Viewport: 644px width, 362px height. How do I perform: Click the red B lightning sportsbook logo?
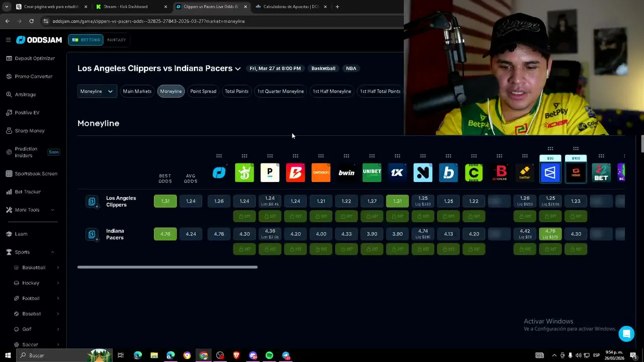coord(295,172)
